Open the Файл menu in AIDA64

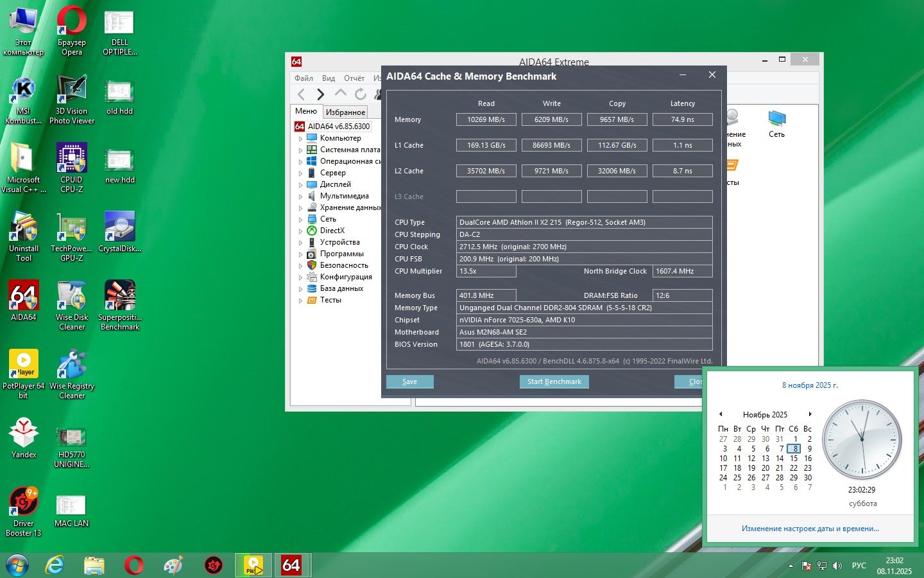[x=304, y=78]
